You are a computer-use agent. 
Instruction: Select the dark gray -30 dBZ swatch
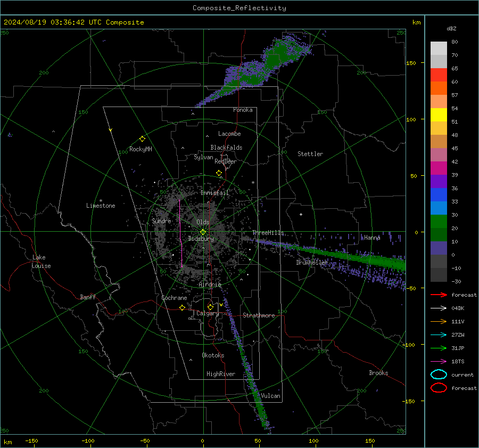pyautogui.click(x=439, y=274)
